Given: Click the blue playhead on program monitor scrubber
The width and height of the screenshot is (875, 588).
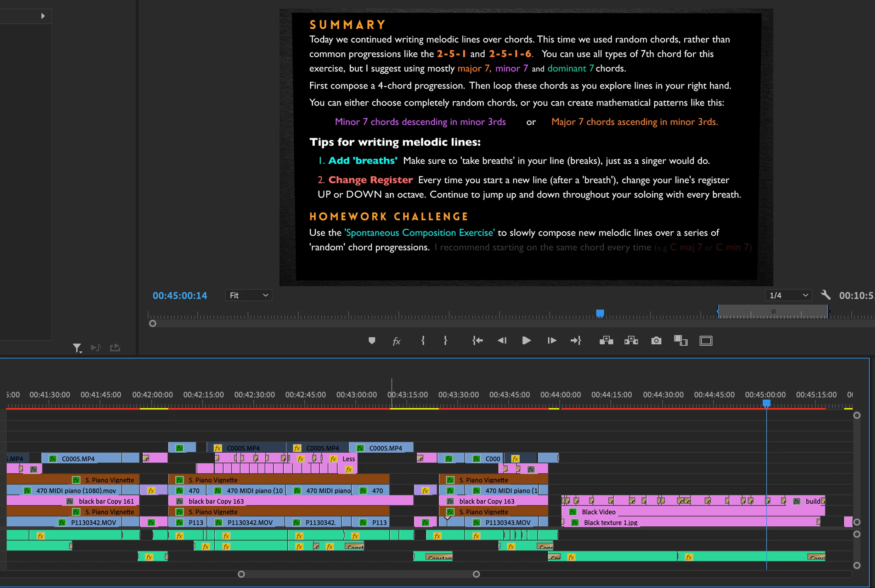Looking at the screenshot, I should tap(600, 313).
